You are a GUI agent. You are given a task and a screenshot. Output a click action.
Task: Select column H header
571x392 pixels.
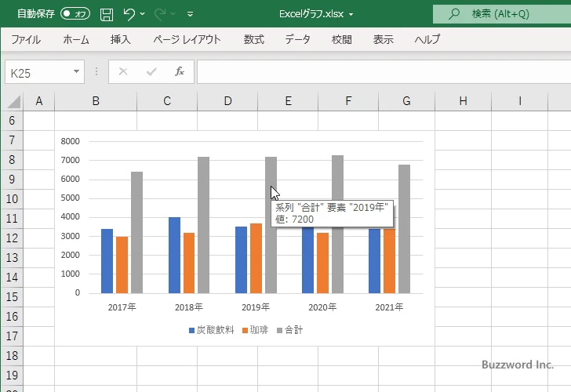tap(464, 101)
